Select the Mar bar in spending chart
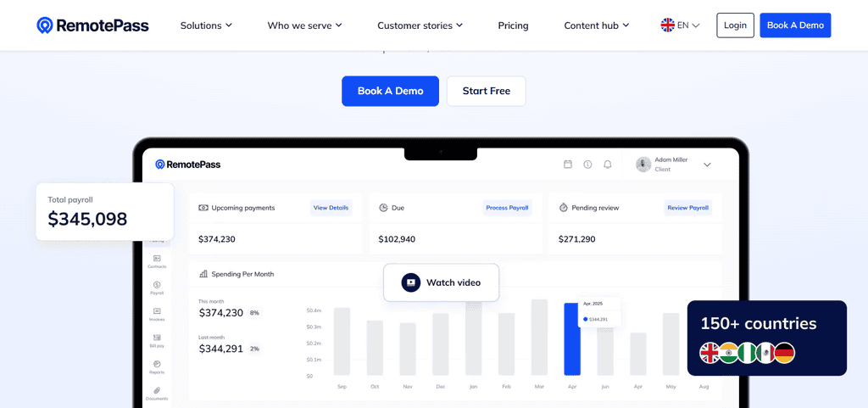This screenshot has height=408, width=868. coord(539,338)
